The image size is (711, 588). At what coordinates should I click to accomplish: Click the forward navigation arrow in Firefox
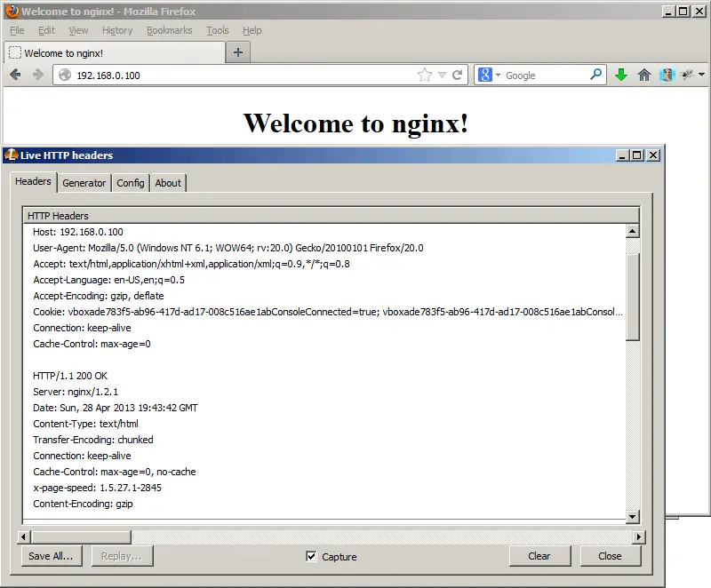point(38,75)
